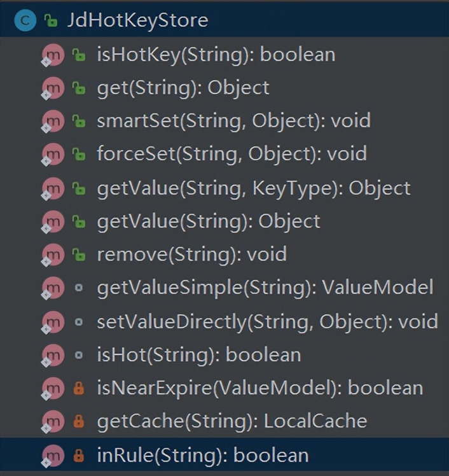Click the method icon beside smartSet
This screenshot has width=449, height=476.
click(53, 122)
